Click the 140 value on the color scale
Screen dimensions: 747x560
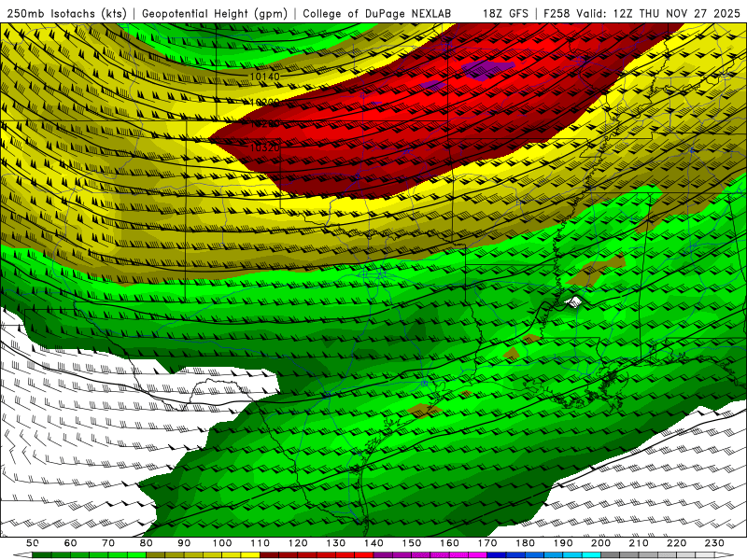[373, 543]
